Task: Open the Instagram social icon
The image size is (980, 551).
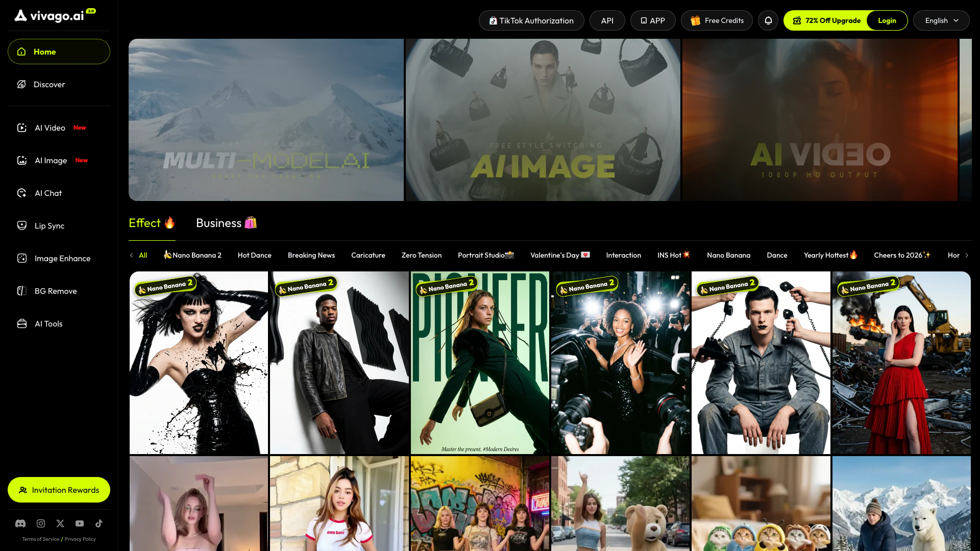Action: click(41, 523)
